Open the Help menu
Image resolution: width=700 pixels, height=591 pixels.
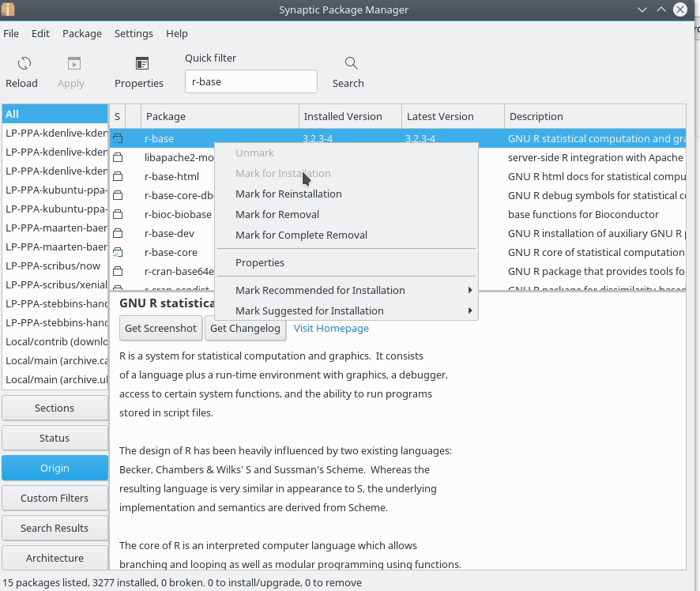(x=177, y=33)
